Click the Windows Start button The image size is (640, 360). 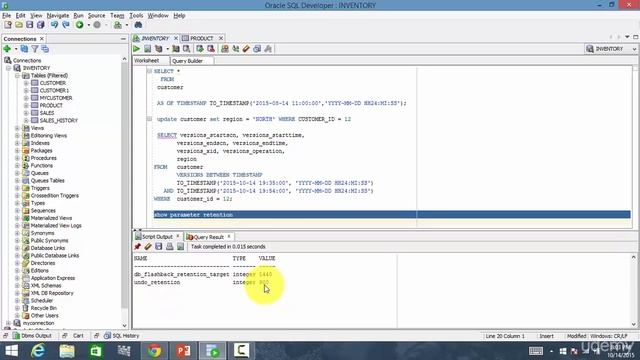pos(11,351)
